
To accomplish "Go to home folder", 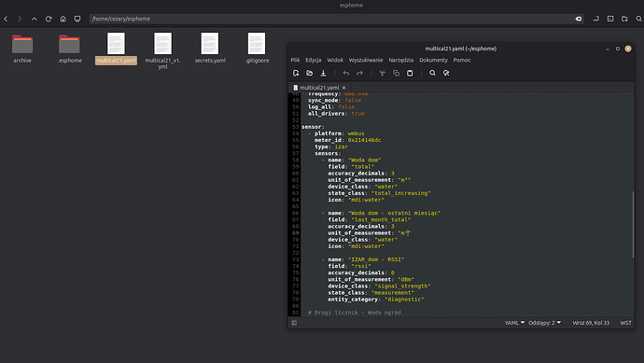I will [x=63, y=19].
